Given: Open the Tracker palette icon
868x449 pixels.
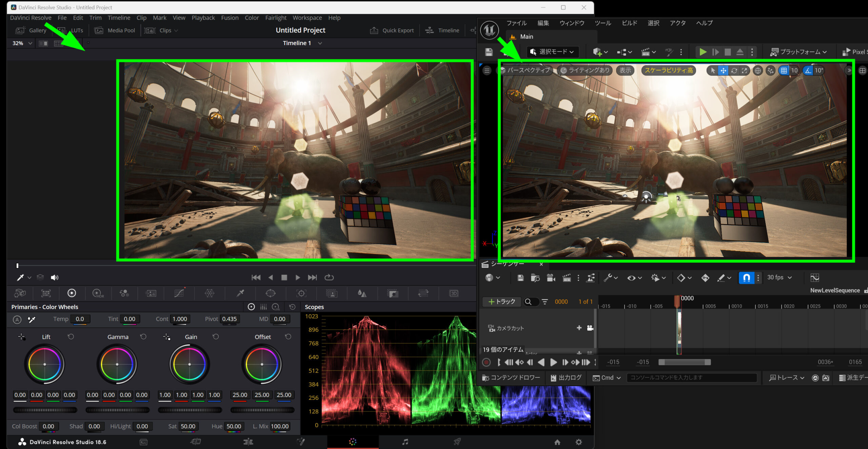Looking at the screenshot, I should [x=301, y=293].
